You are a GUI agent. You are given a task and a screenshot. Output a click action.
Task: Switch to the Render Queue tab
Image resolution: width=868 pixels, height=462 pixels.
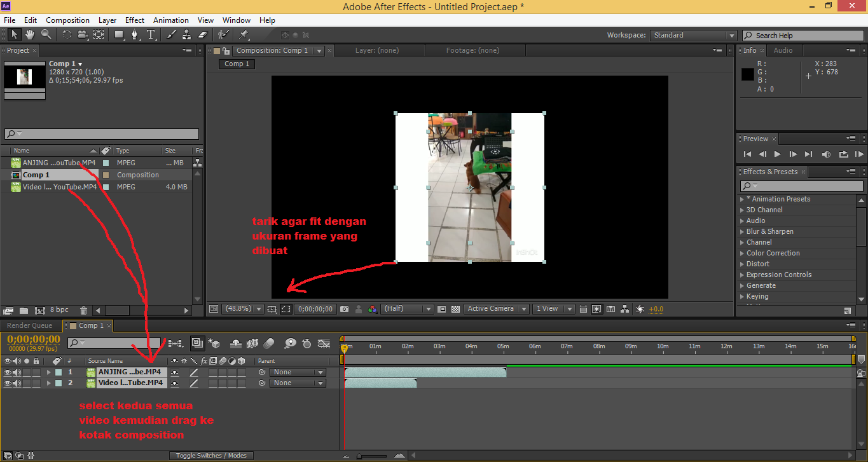(29, 325)
